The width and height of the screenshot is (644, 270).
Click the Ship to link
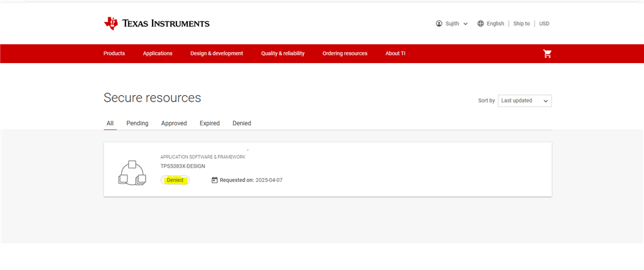coord(521,24)
